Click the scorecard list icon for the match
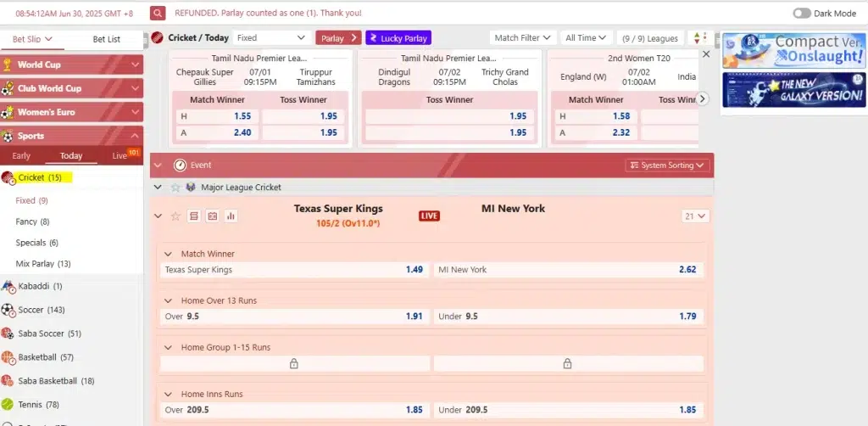Screen dimensions: 868x426 click(193, 216)
